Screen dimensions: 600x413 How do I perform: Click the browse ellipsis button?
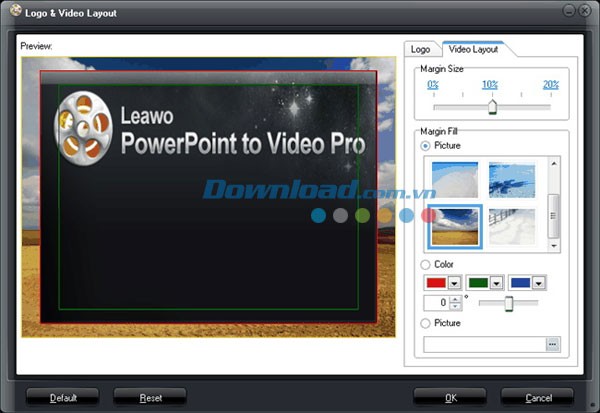(x=553, y=344)
